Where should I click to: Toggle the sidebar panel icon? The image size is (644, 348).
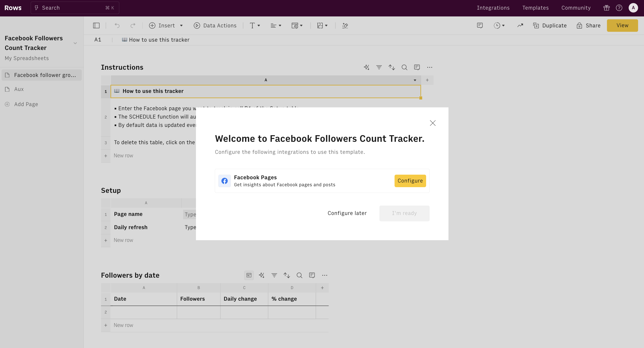pyautogui.click(x=96, y=25)
